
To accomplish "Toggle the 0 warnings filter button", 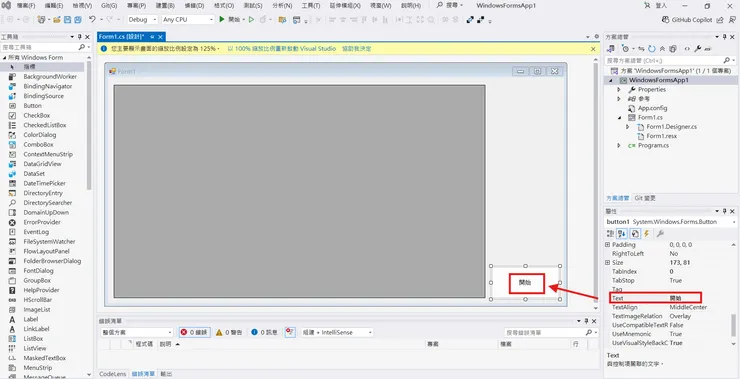I will point(229,332).
